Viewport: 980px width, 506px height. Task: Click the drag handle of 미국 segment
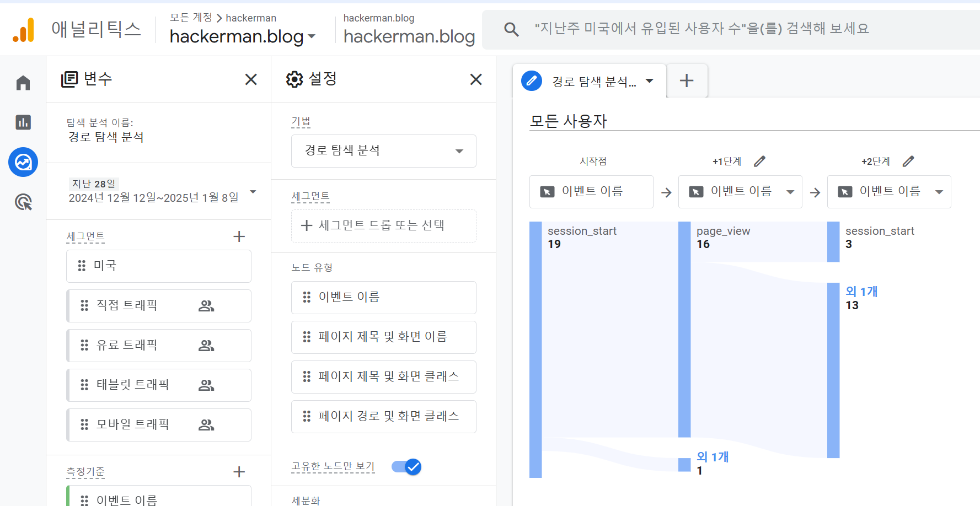[x=82, y=266]
